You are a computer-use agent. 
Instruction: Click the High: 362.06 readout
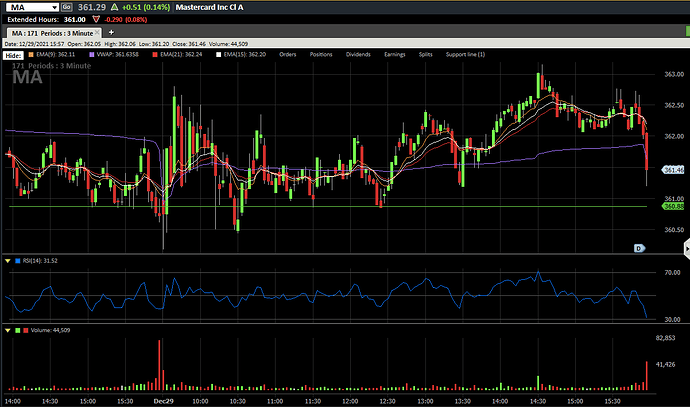(x=120, y=44)
